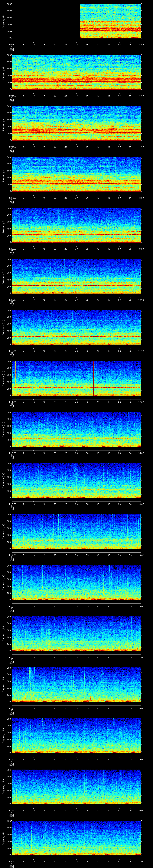Click the red vertical stripe in the 4:11:00 spectrogram
The width and height of the screenshot is (153, 868).
pos(94,378)
